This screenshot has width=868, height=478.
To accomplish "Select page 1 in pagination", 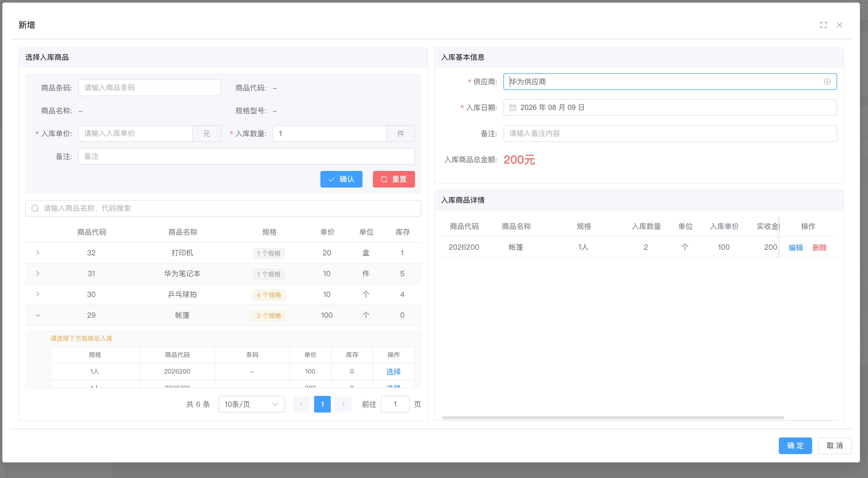I will pyautogui.click(x=322, y=404).
